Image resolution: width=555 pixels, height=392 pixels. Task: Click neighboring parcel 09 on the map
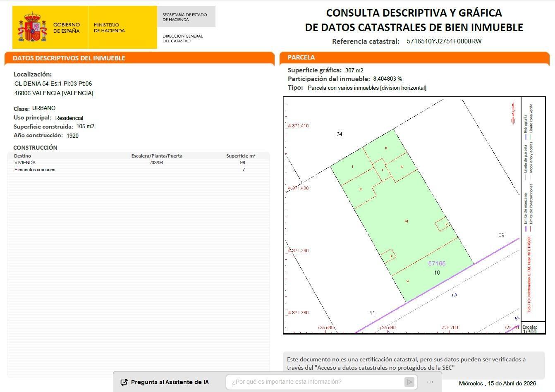tap(501, 235)
